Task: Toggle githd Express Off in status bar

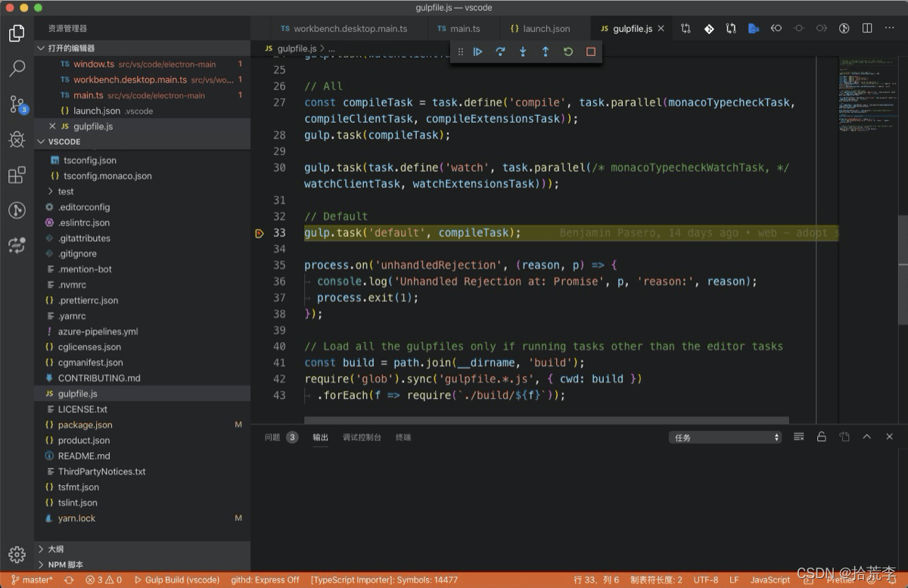Action: point(265,580)
